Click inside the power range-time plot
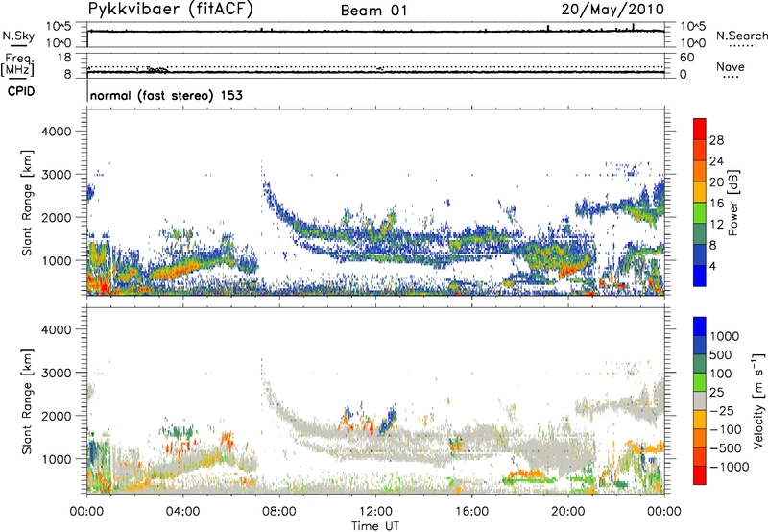The image size is (768, 532). pos(375,203)
